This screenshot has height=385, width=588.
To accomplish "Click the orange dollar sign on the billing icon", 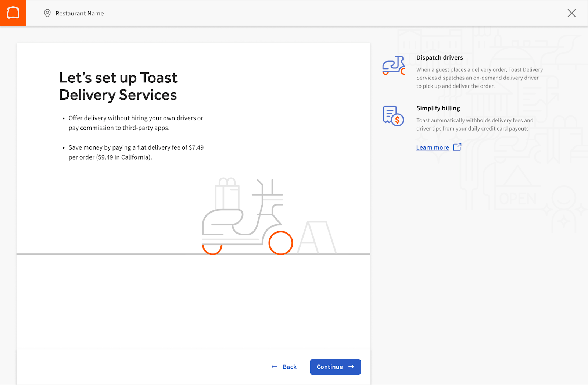I will (397, 119).
